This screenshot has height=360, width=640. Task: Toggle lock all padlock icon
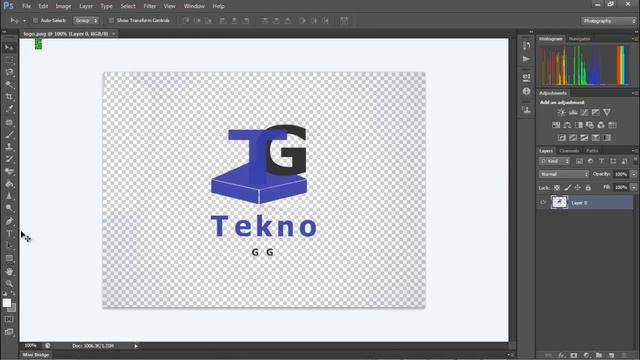click(588, 188)
